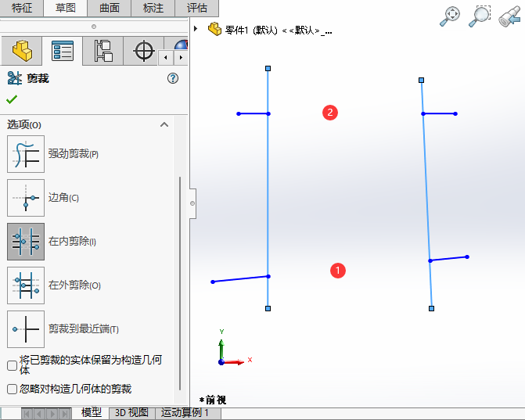Image resolution: width=525 pixels, height=420 pixels.
Task: Switch to the 草图 tab
Action: (x=65, y=8)
